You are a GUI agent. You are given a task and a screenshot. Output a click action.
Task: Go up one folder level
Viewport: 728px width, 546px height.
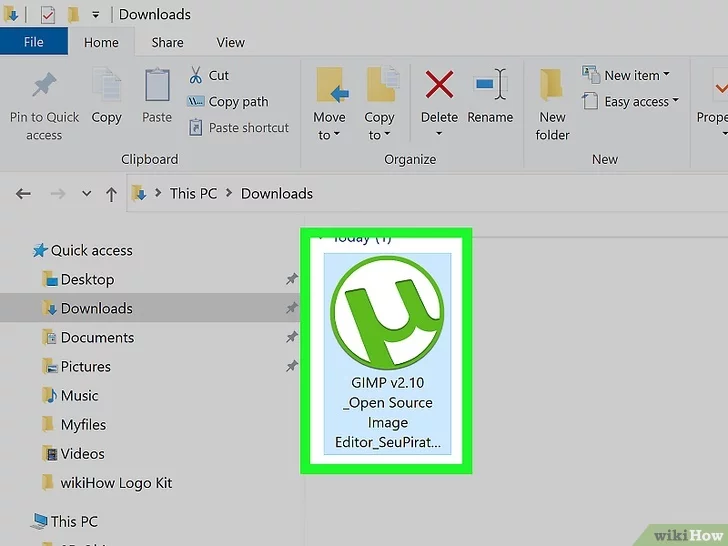click(111, 194)
